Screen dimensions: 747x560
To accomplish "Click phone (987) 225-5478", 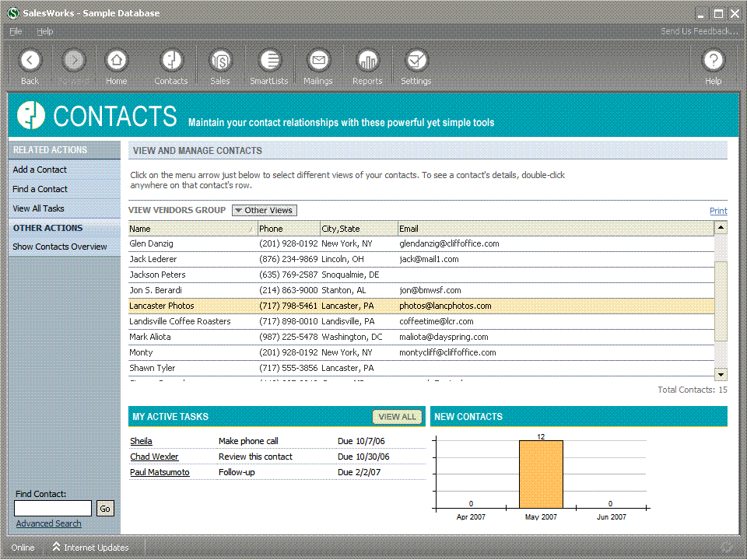I will pos(288,337).
